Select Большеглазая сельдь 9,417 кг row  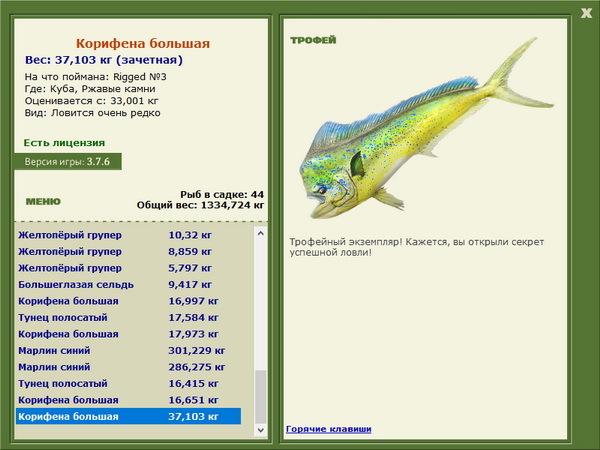click(129, 285)
